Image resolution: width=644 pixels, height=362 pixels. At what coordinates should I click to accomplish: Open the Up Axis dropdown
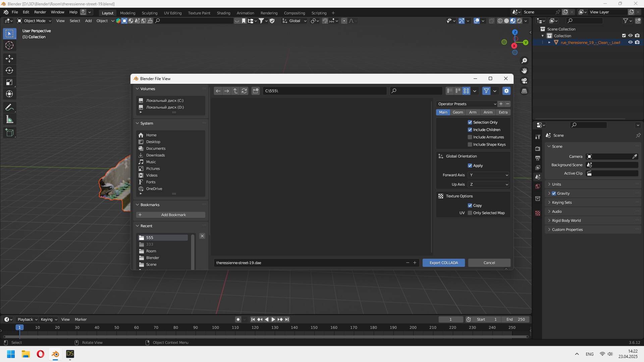(489, 184)
